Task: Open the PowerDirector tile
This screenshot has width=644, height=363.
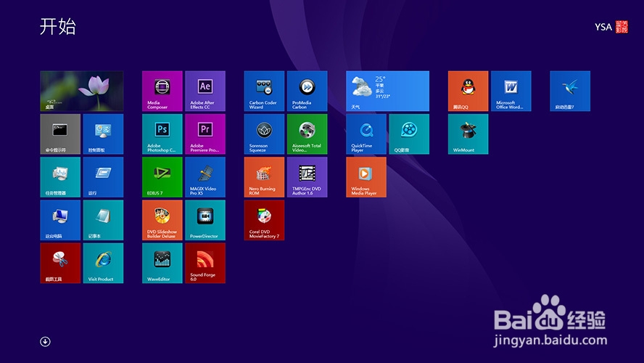Action: (x=205, y=220)
